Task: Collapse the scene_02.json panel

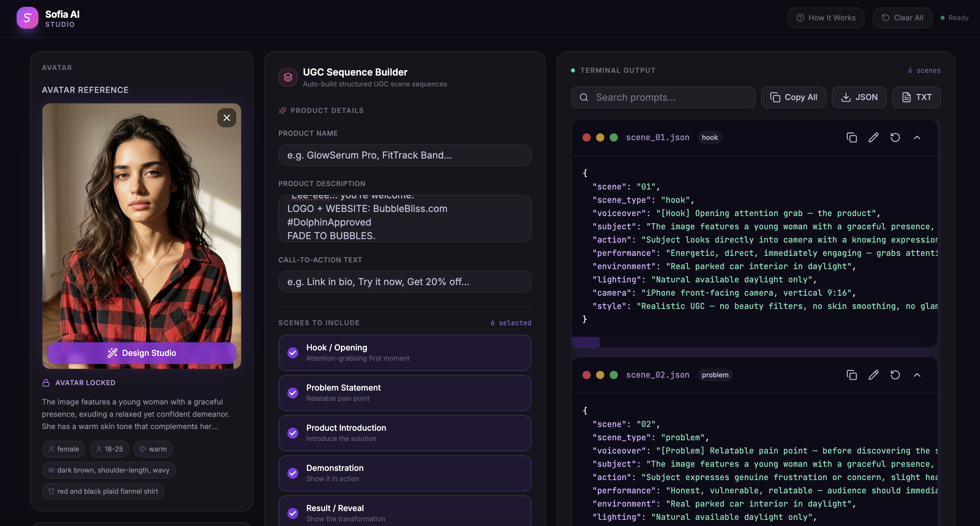Action: (x=917, y=375)
